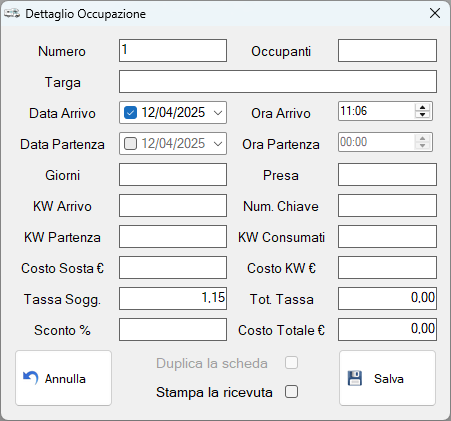Open the Data Partenza calendar dropdown

click(x=218, y=144)
